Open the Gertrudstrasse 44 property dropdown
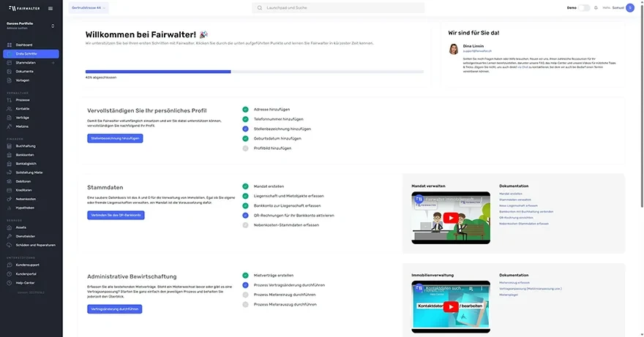Viewport: 644px width, 337px height. tap(89, 8)
